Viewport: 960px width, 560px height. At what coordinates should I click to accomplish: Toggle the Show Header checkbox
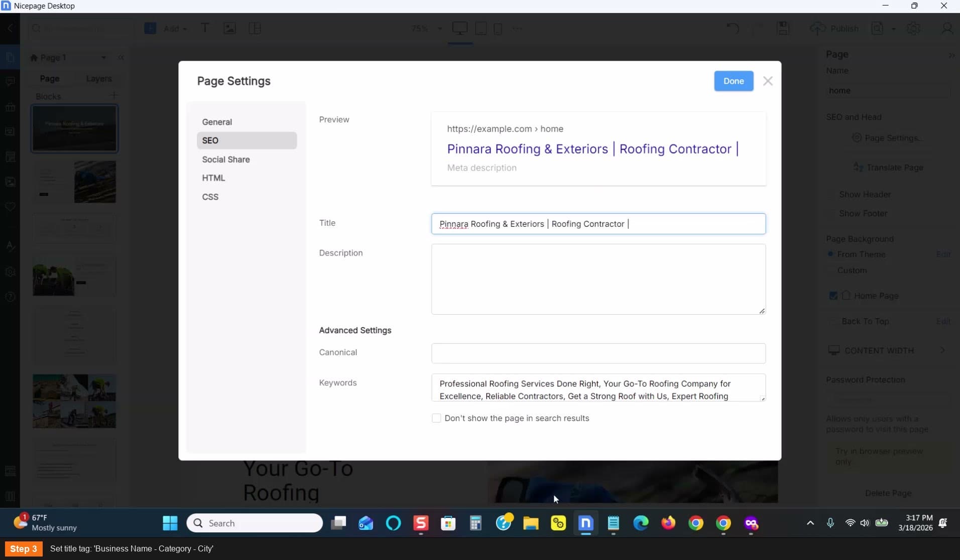(x=832, y=195)
